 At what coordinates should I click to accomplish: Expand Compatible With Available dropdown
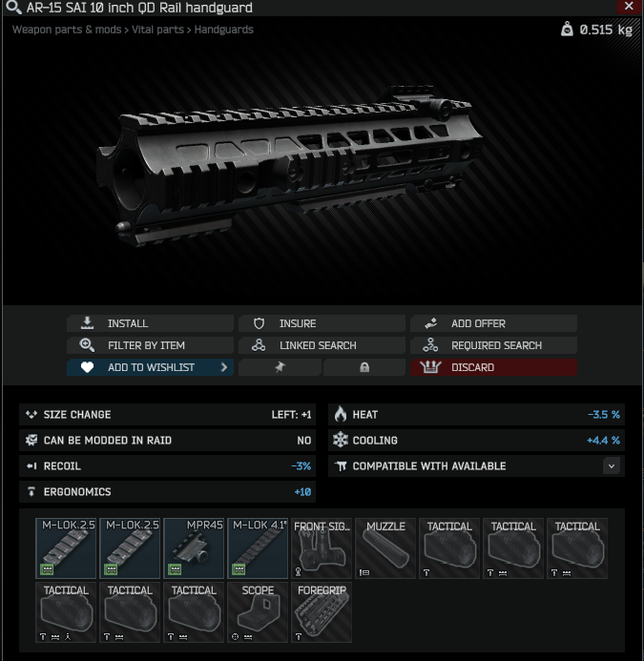pyautogui.click(x=612, y=465)
